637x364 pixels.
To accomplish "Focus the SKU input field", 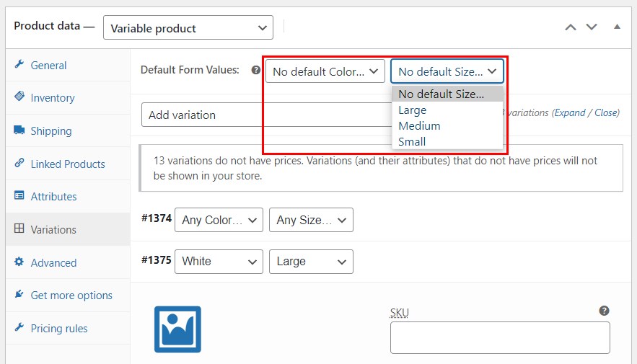I will (500, 337).
